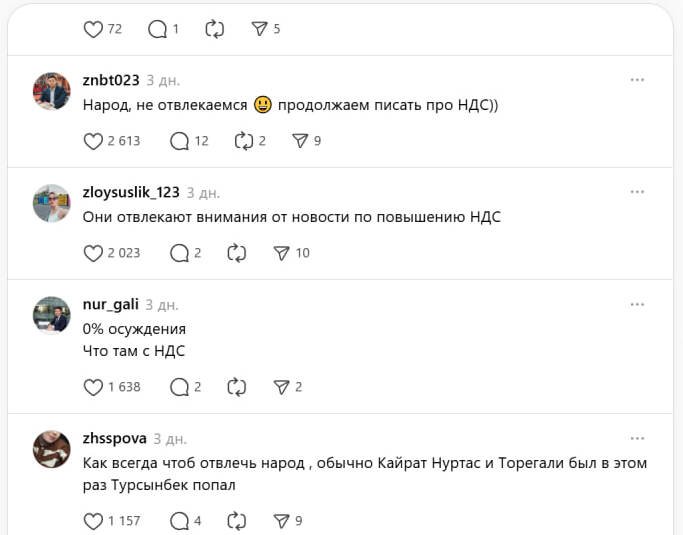Repost nur_gali's comment
This screenshot has height=535, width=683.
click(x=237, y=386)
